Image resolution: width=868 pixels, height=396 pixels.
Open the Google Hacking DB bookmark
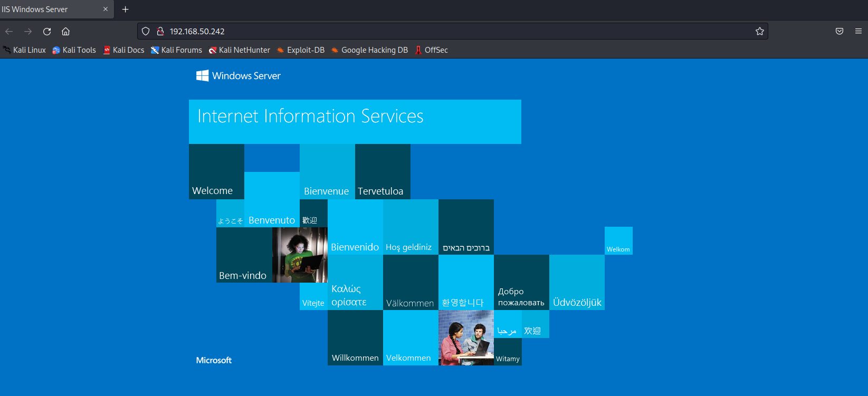coord(369,50)
